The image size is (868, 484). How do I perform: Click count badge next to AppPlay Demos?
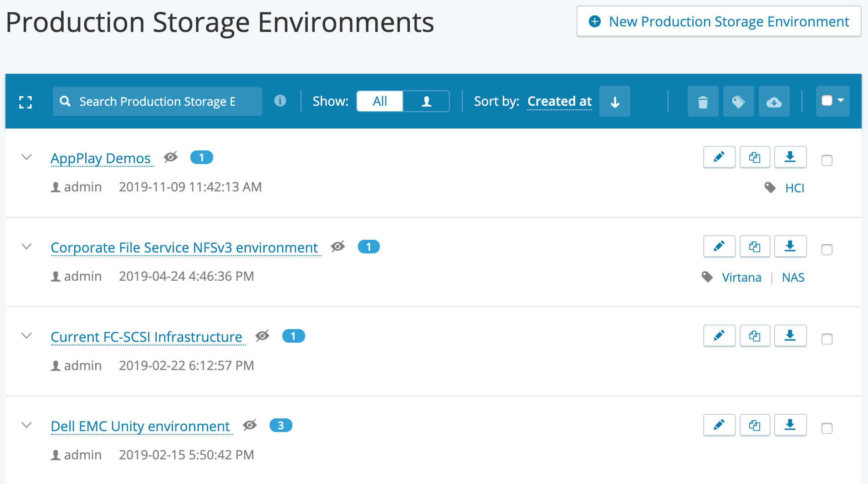[x=202, y=157]
